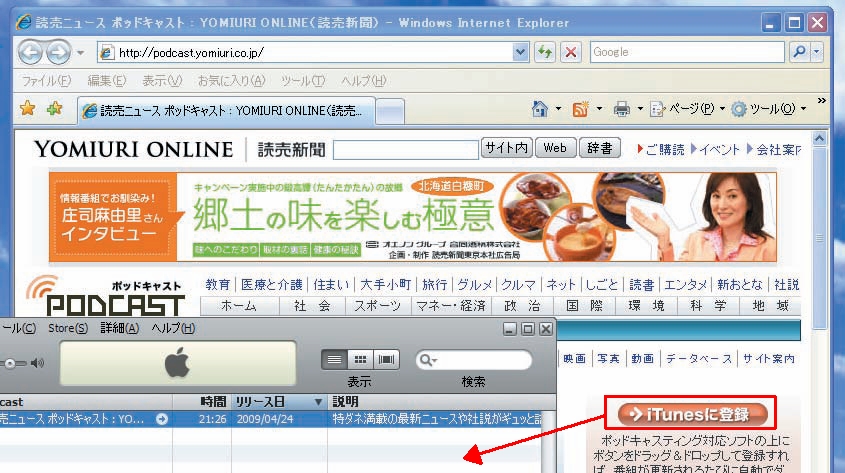Open search provider dropdown next to Google box
This screenshot has width=845, height=473.
pos(816,52)
